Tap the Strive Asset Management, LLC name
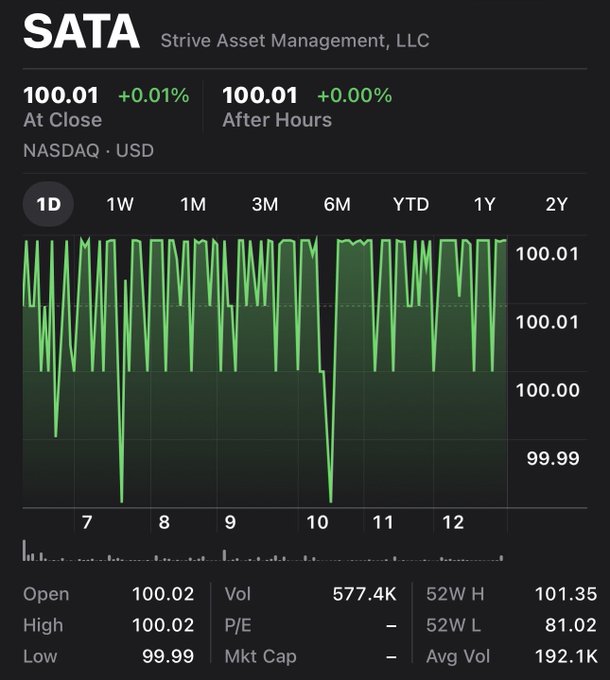This screenshot has width=610, height=680. point(295,41)
